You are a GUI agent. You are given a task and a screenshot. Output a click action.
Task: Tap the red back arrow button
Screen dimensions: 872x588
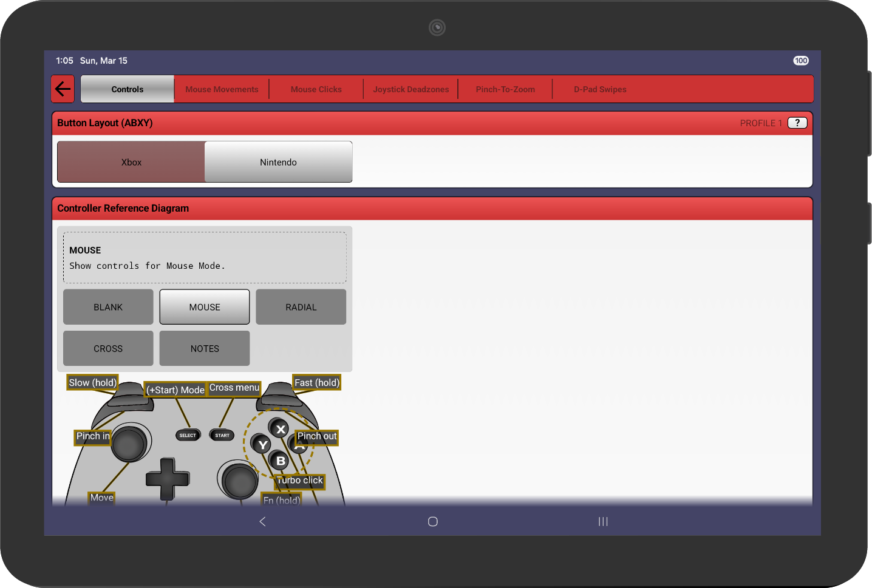63,89
